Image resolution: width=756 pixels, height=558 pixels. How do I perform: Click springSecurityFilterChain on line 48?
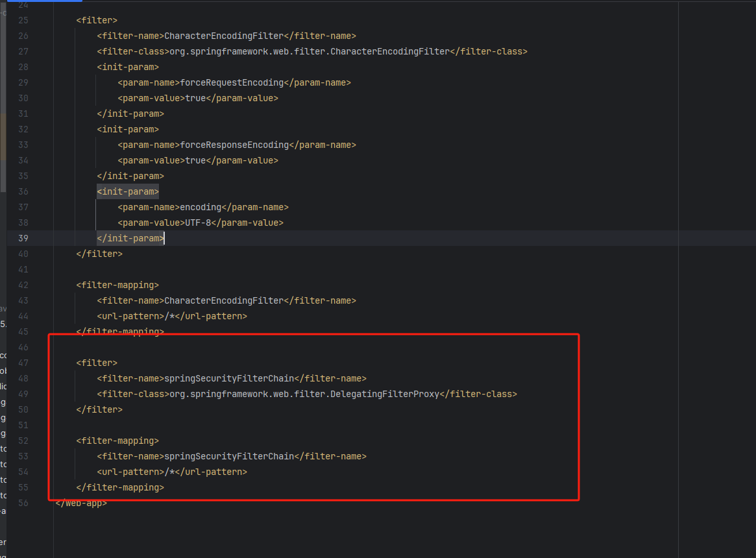point(229,378)
